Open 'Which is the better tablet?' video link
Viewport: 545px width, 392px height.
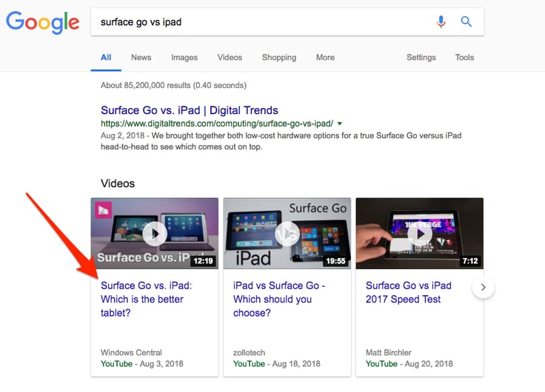coord(147,299)
